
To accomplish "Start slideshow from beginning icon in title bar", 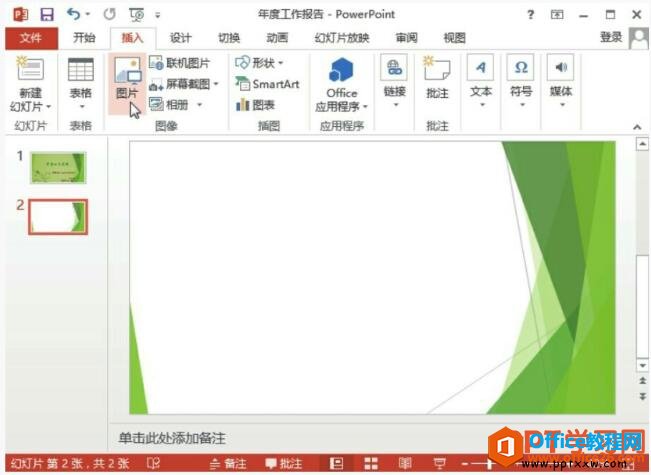I will pyautogui.click(x=137, y=15).
